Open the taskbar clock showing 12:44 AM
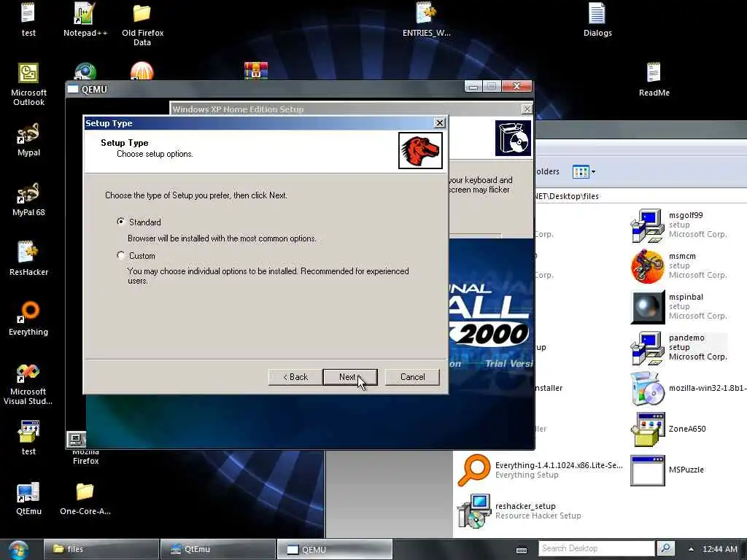Screen dimensions: 747x560 720,549
